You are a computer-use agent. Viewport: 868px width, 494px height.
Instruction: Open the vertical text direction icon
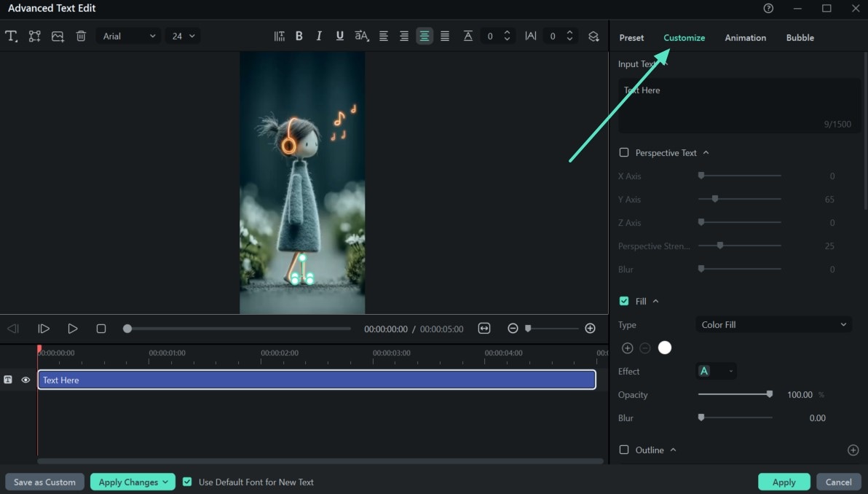click(279, 36)
